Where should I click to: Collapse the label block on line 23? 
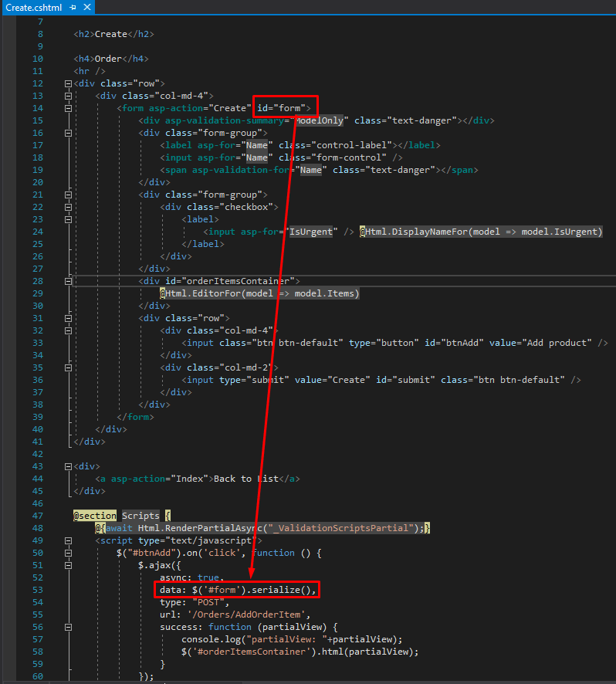click(x=68, y=219)
